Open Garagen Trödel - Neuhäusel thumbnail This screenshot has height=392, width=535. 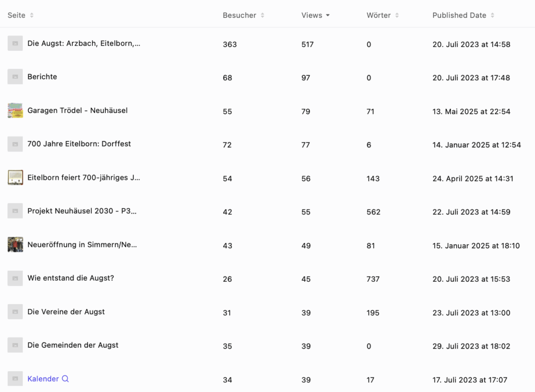(15, 110)
